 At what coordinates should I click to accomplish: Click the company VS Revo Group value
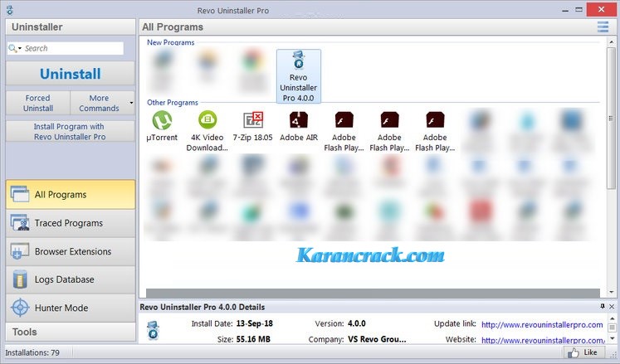(x=377, y=339)
